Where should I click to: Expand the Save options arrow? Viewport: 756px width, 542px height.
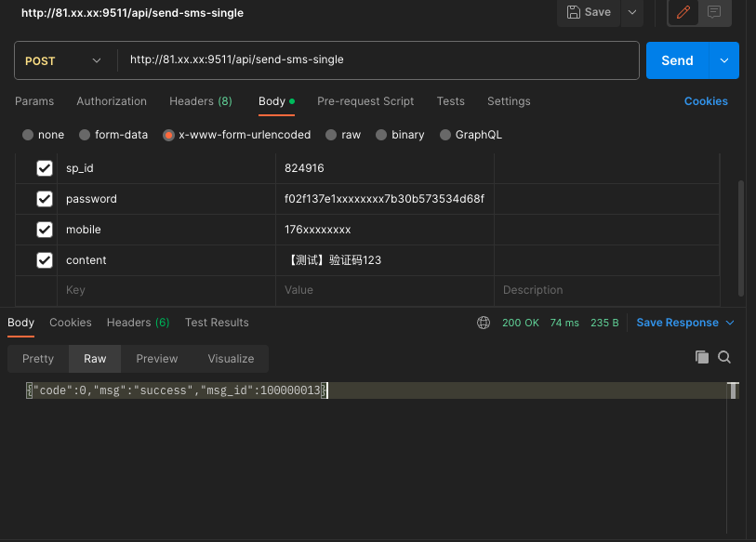point(632,12)
